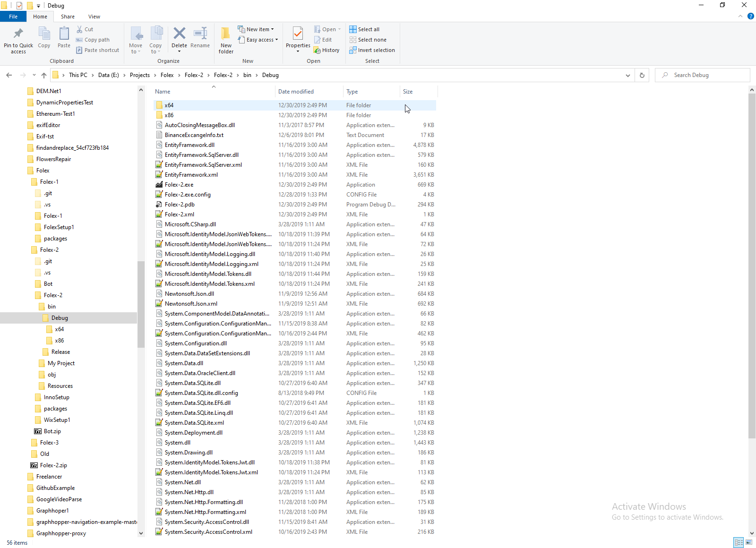Select the Microsoft.CSharp.dll file
The height and width of the screenshot is (548, 756).
pos(295,224)
